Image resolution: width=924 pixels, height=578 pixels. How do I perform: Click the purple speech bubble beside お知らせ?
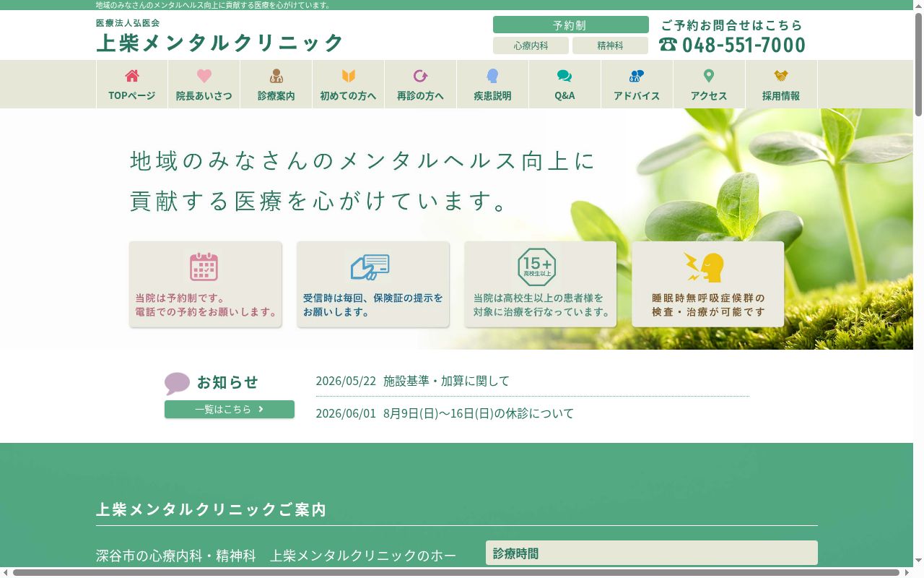coord(177,384)
